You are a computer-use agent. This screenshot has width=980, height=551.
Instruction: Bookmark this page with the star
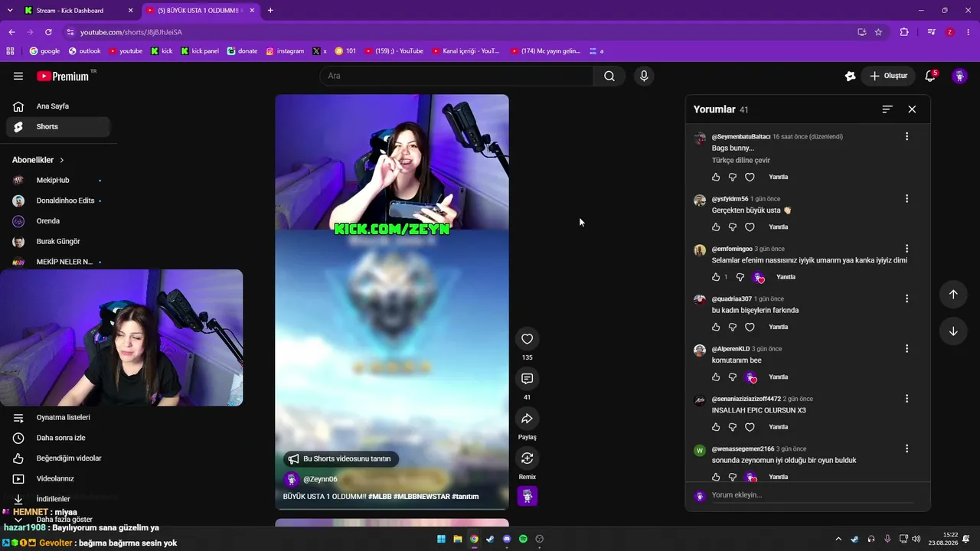(878, 32)
